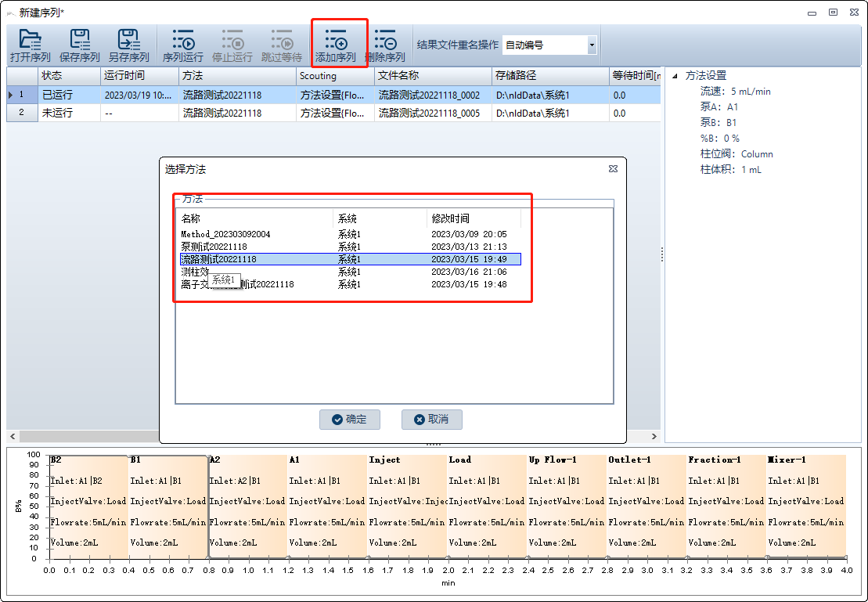
Task: Confirm method selection with 确定 button
Action: 349,420
